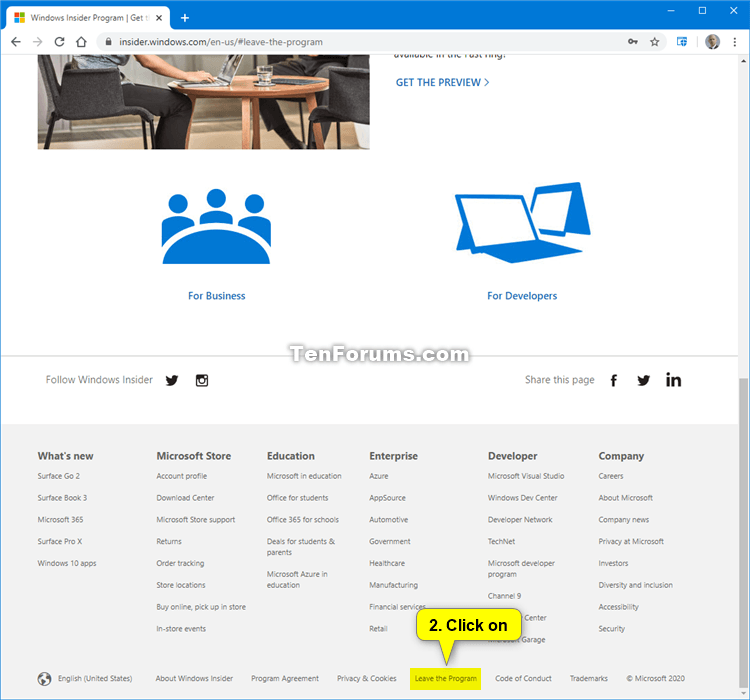
Task: Bookmark this page with the star icon
Action: (654, 42)
